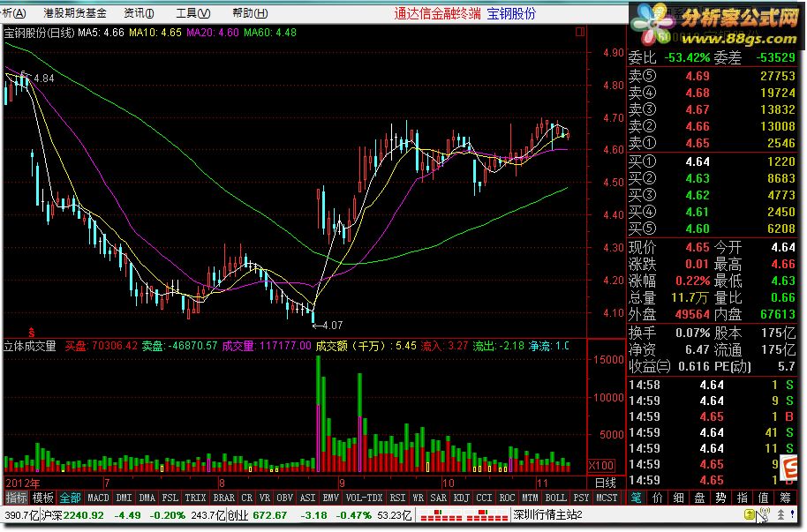Select the 指标 tab
The height and width of the screenshot is (532, 807).
tap(16, 498)
